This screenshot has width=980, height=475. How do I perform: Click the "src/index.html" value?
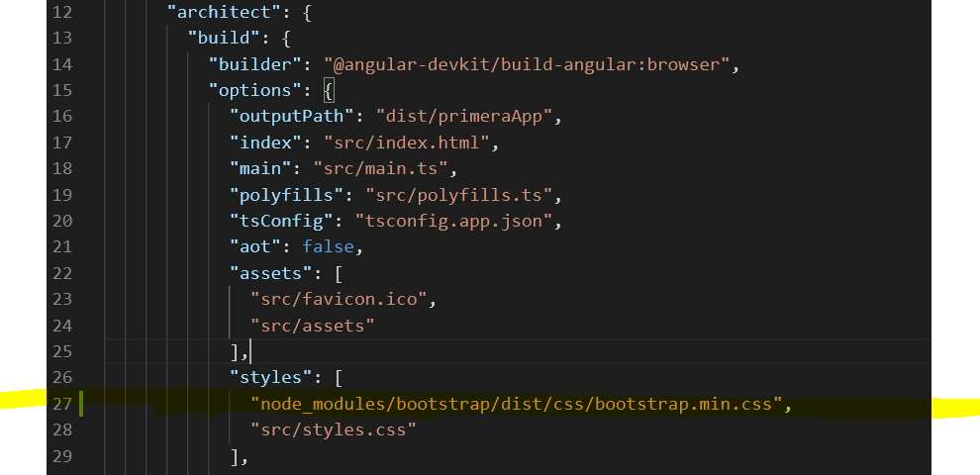click(406, 142)
